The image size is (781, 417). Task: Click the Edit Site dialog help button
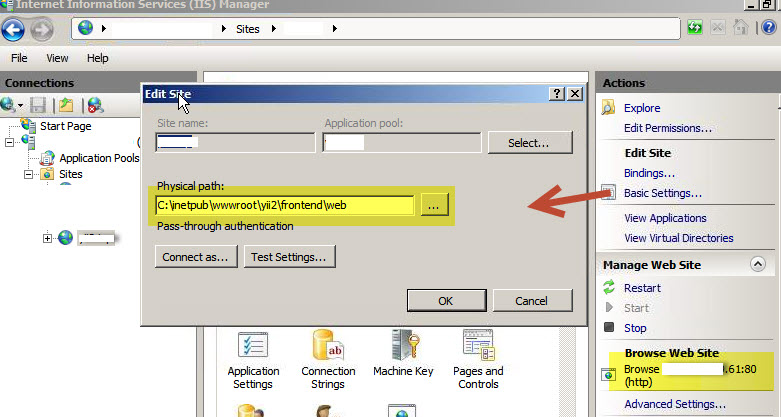[557, 94]
